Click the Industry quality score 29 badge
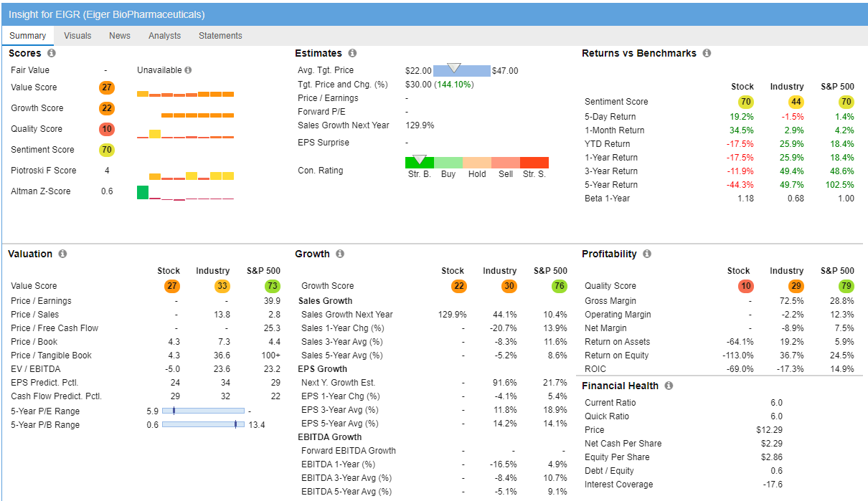The width and height of the screenshot is (868, 501). pyautogui.click(x=796, y=286)
